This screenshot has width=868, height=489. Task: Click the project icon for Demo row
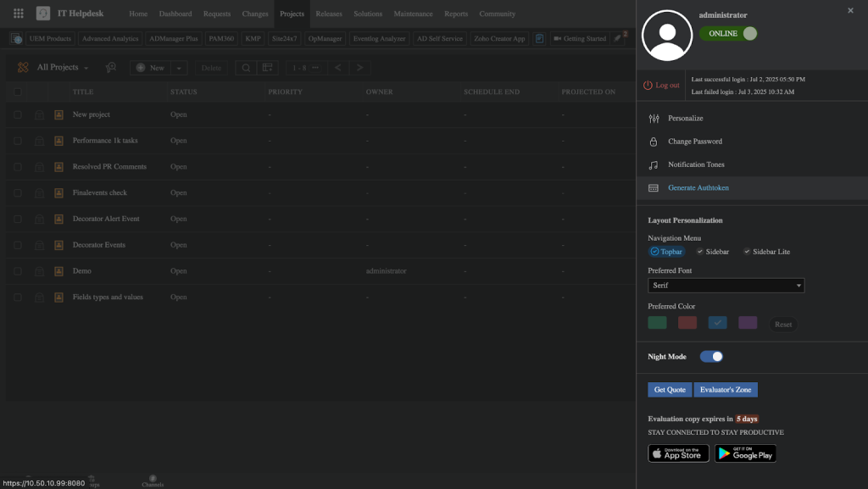(58, 271)
